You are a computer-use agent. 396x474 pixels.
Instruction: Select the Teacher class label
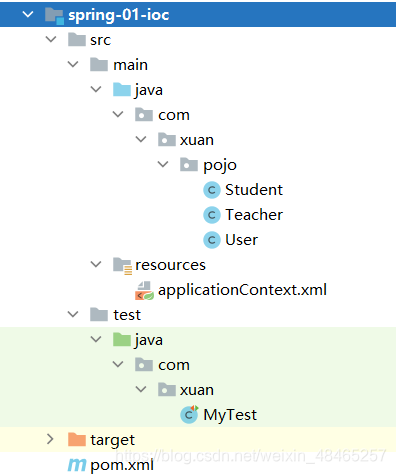point(254,215)
